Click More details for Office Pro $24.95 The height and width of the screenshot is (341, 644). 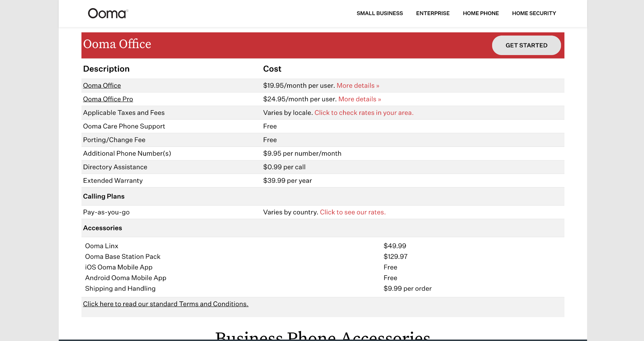pyautogui.click(x=359, y=99)
